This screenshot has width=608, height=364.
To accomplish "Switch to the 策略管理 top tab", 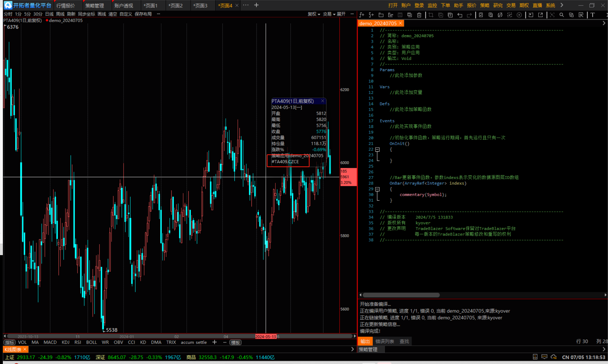I will click(x=95, y=5).
